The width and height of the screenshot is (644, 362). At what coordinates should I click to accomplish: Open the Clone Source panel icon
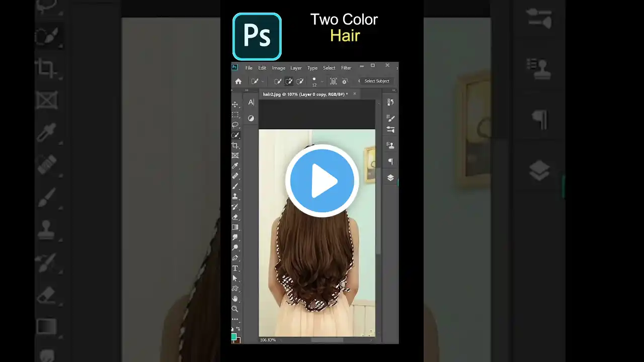(390, 145)
